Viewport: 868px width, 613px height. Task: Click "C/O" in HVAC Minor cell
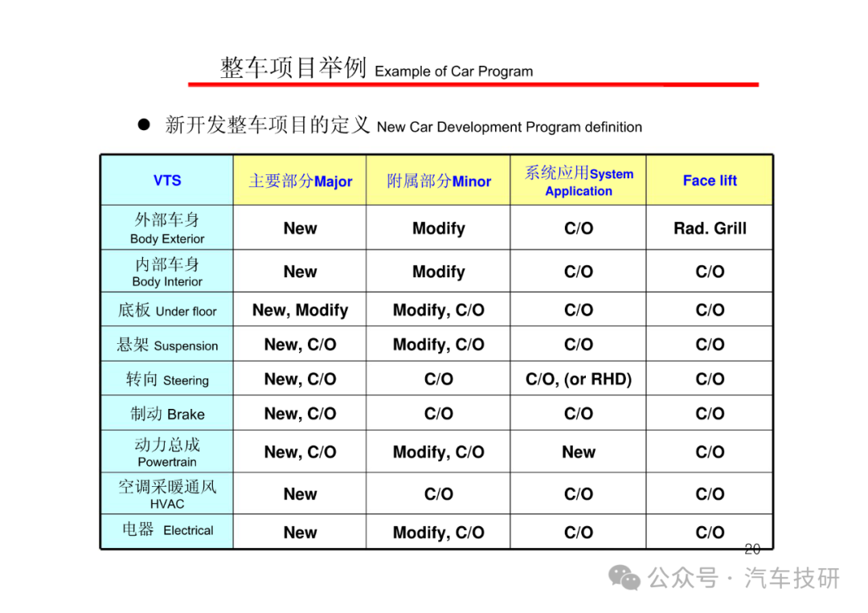tap(439, 494)
